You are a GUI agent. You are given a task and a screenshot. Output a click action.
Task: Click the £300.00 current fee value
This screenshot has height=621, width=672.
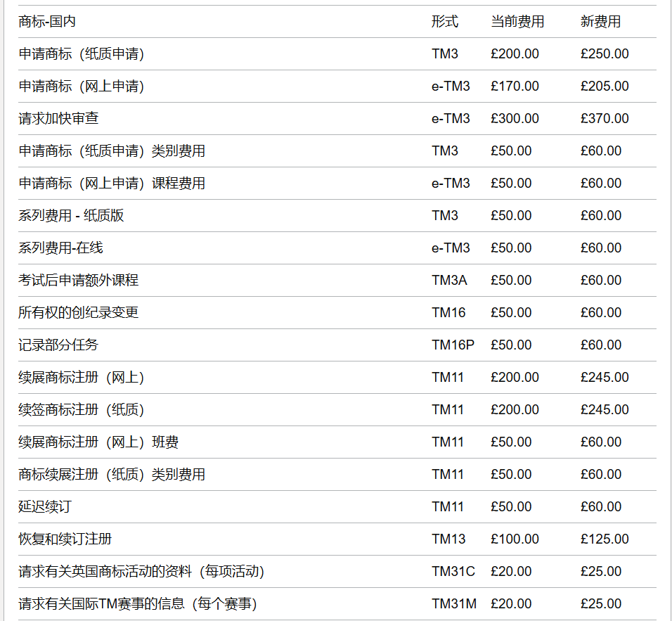click(x=515, y=118)
